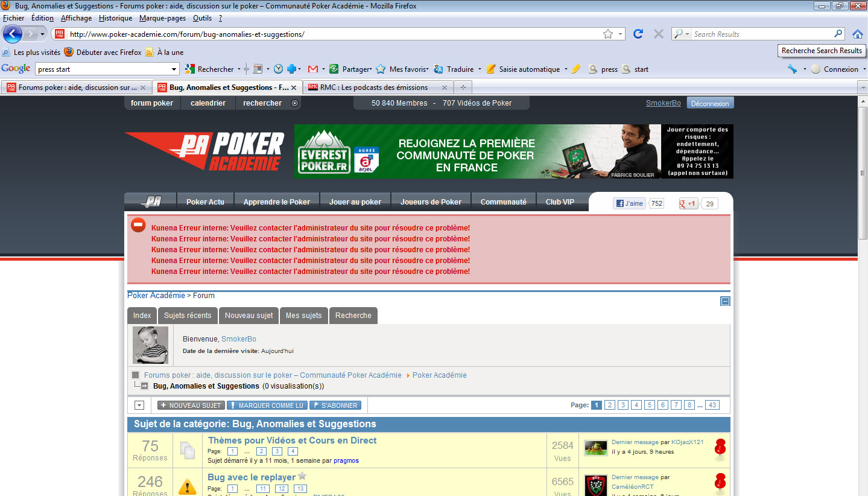Open the Sujets récents forum tab
Screen dimensions: 868x496
(188, 316)
